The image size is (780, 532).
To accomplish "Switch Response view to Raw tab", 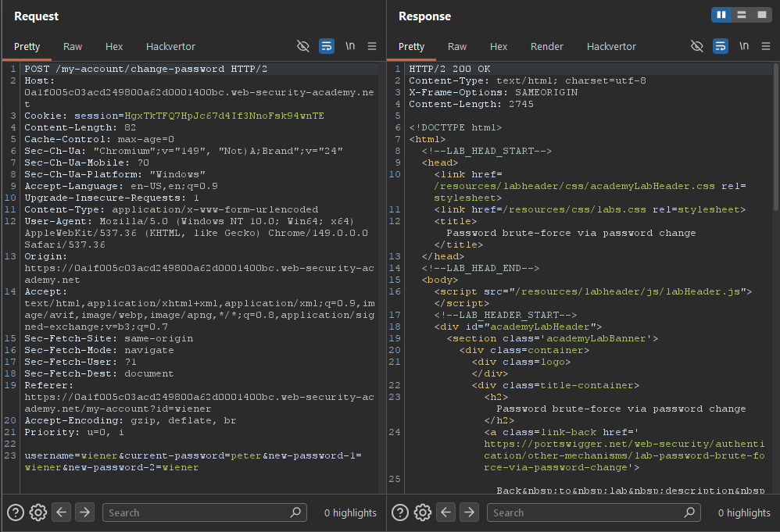I will click(457, 47).
